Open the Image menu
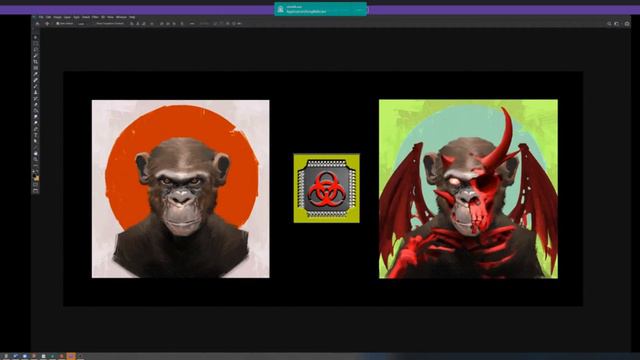Viewport: 640px width, 360px height. click(x=58, y=17)
